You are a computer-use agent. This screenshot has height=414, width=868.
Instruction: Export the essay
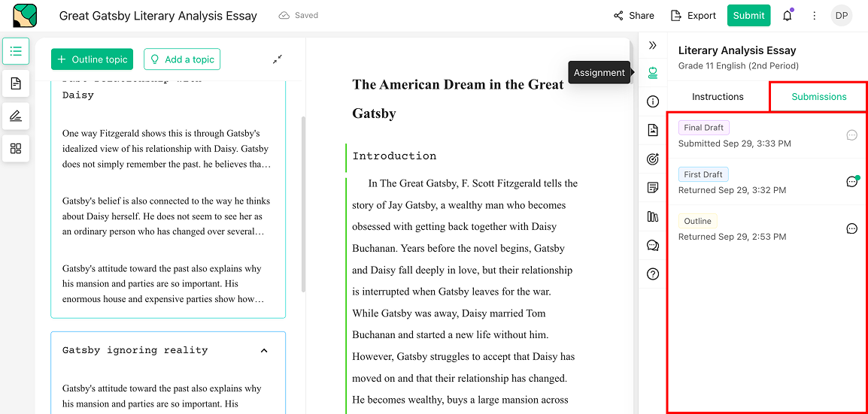693,16
